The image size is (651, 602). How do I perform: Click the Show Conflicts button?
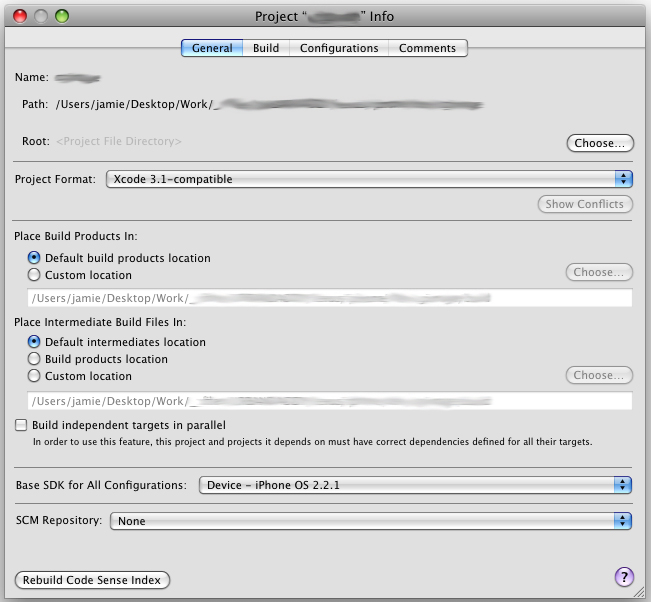(x=585, y=204)
